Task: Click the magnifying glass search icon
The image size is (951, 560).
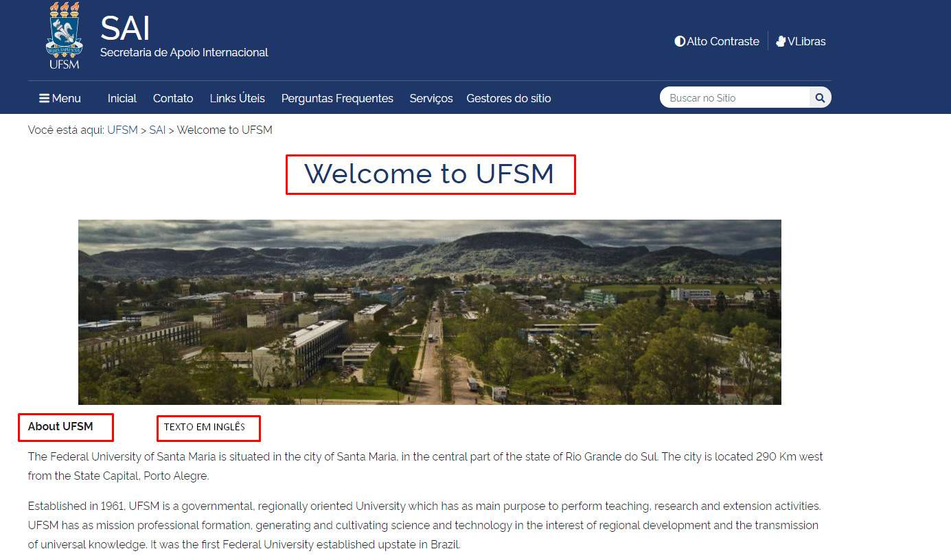Action: (x=820, y=98)
